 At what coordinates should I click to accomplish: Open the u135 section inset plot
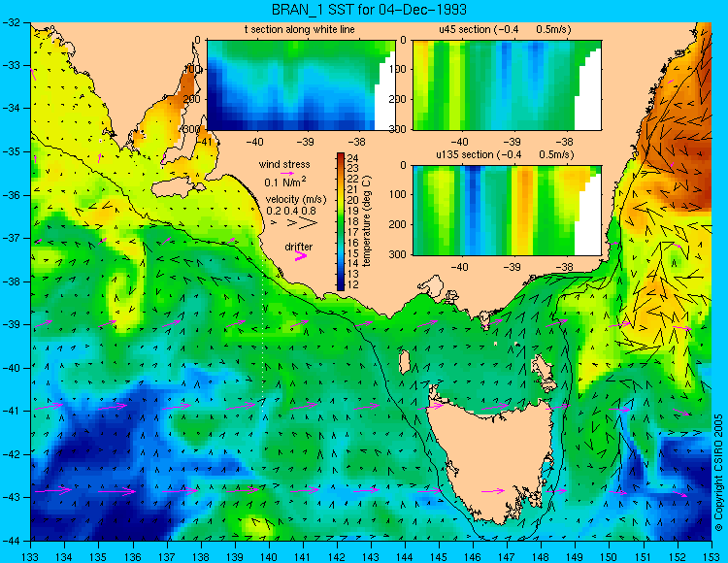tap(507, 211)
